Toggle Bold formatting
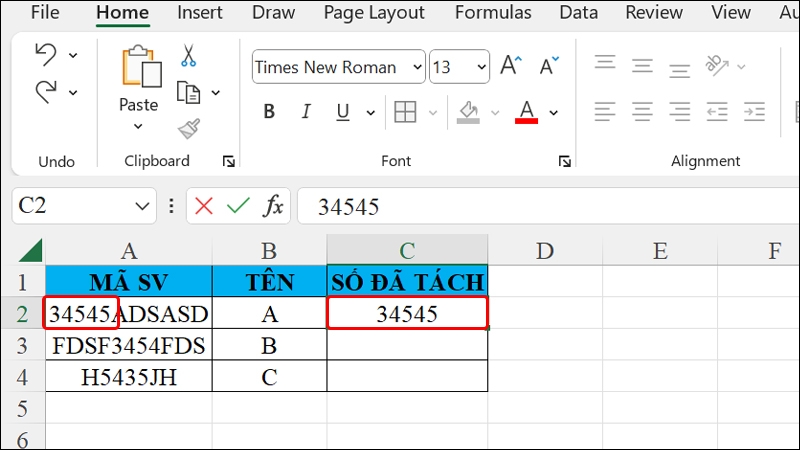 269,111
